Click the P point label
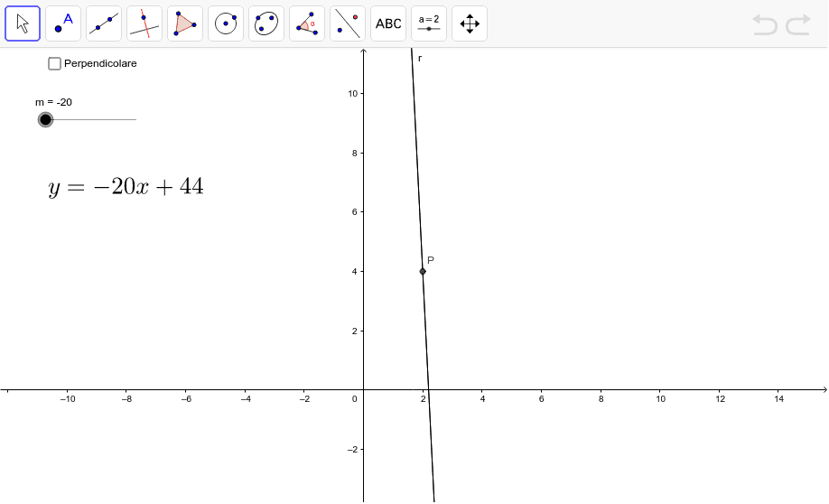 click(431, 260)
